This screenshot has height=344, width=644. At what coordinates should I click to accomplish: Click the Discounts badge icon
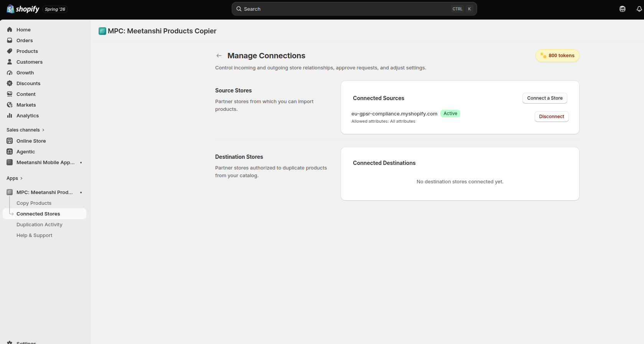coord(10,83)
